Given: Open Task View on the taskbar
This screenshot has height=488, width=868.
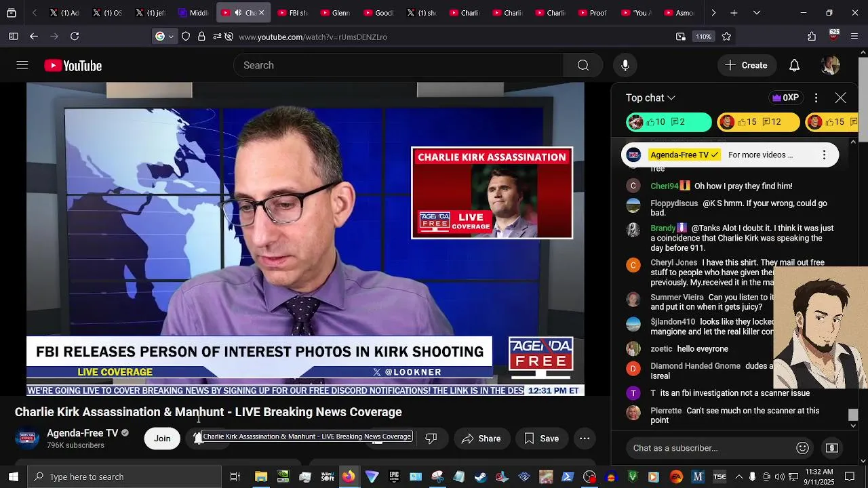Looking at the screenshot, I should [x=235, y=476].
